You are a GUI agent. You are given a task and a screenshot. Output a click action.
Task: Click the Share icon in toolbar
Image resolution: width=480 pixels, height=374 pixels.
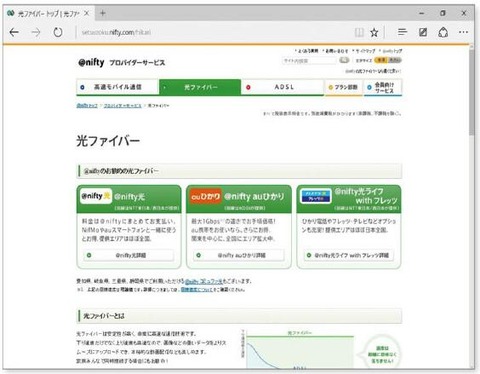tap(443, 32)
